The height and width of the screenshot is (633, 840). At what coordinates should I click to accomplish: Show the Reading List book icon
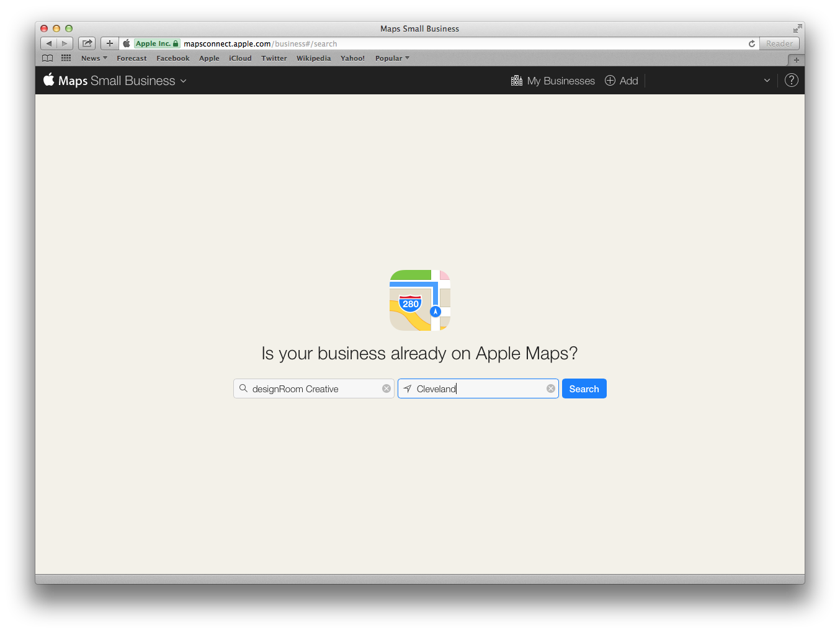[x=48, y=58]
